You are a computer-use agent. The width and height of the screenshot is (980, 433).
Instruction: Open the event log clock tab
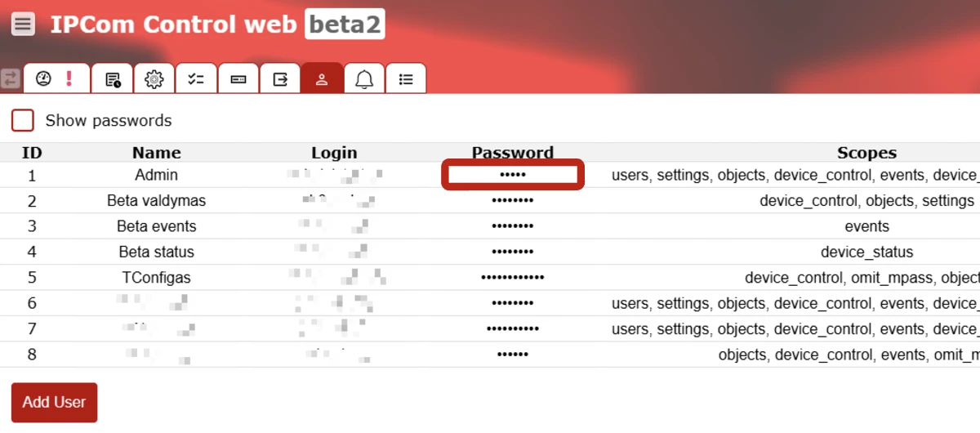point(113,79)
